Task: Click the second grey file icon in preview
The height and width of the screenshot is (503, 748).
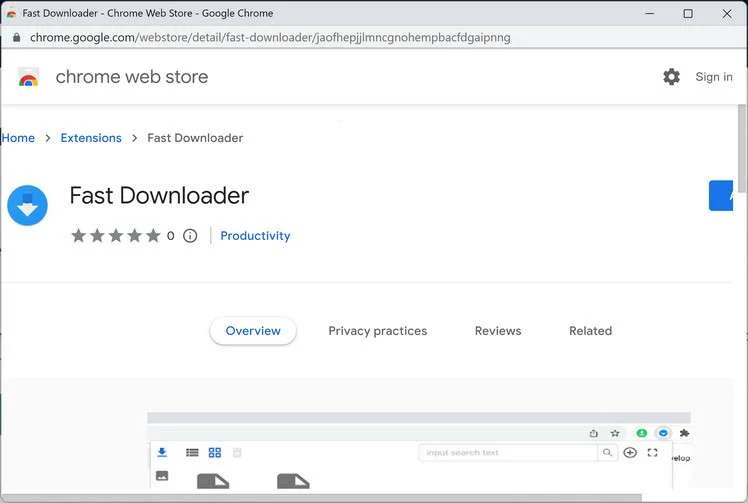Action: coord(293,481)
